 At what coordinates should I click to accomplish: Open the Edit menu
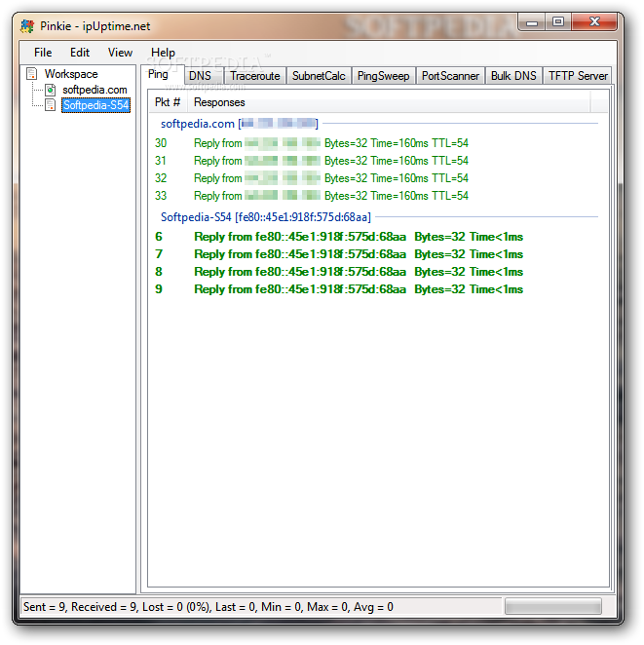(79, 53)
